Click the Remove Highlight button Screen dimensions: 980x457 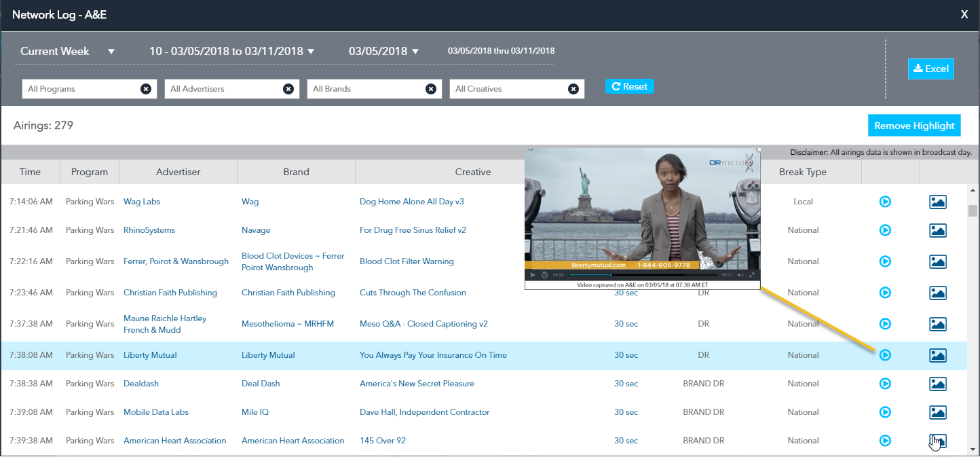point(913,126)
